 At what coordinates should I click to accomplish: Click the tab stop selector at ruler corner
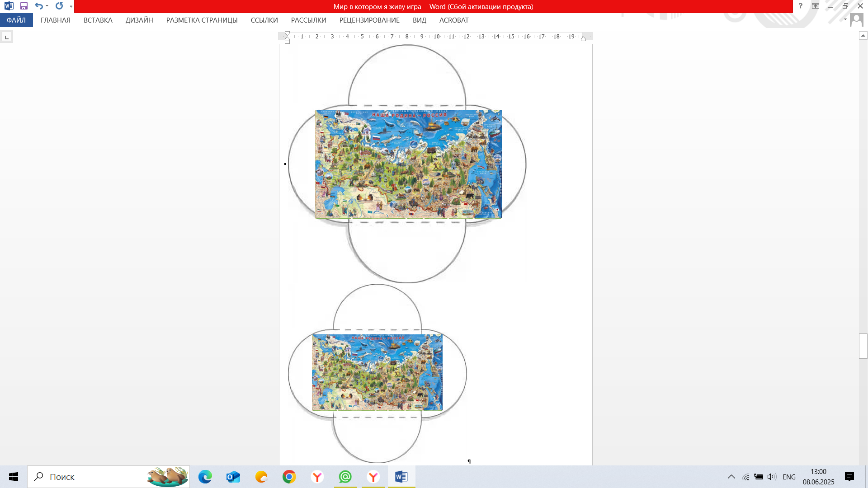pos(6,37)
